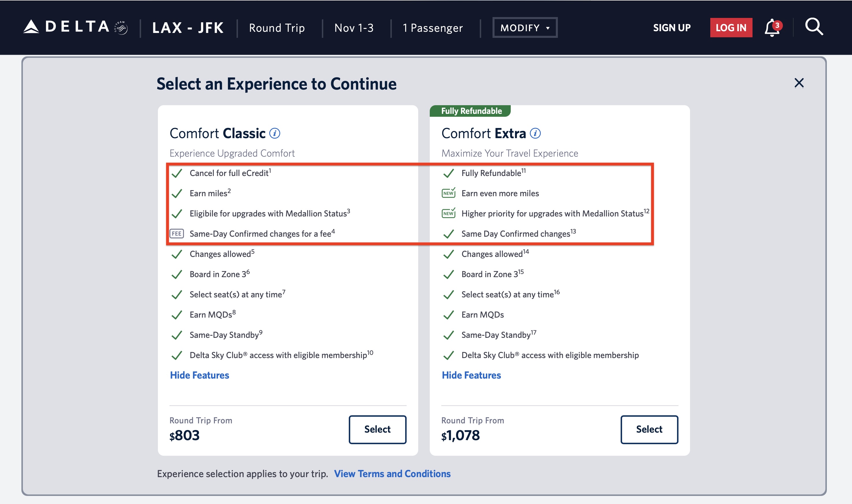Click Round Trip in the header
The height and width of the screenshot is (504, 852).
click(277, 27)
